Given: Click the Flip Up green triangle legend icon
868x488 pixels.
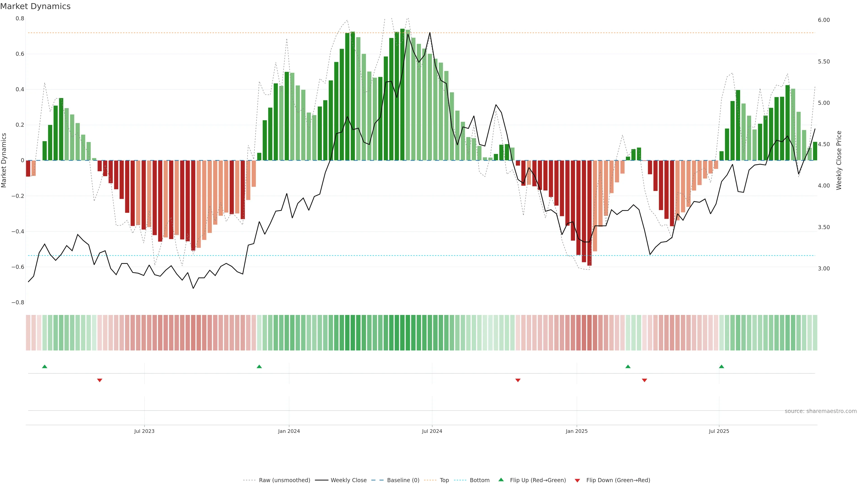Looking at the screenshot, I should tap(501, 480).
